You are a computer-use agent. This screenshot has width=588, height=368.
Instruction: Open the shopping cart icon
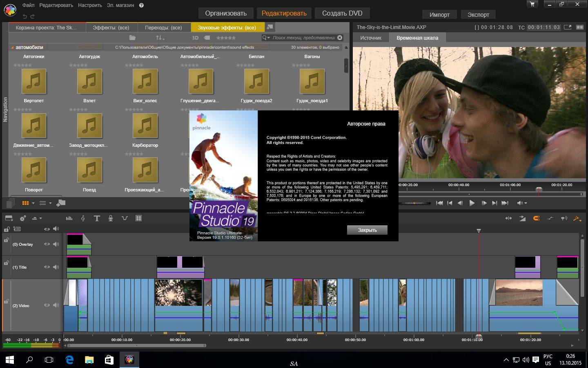click(532, 4)
